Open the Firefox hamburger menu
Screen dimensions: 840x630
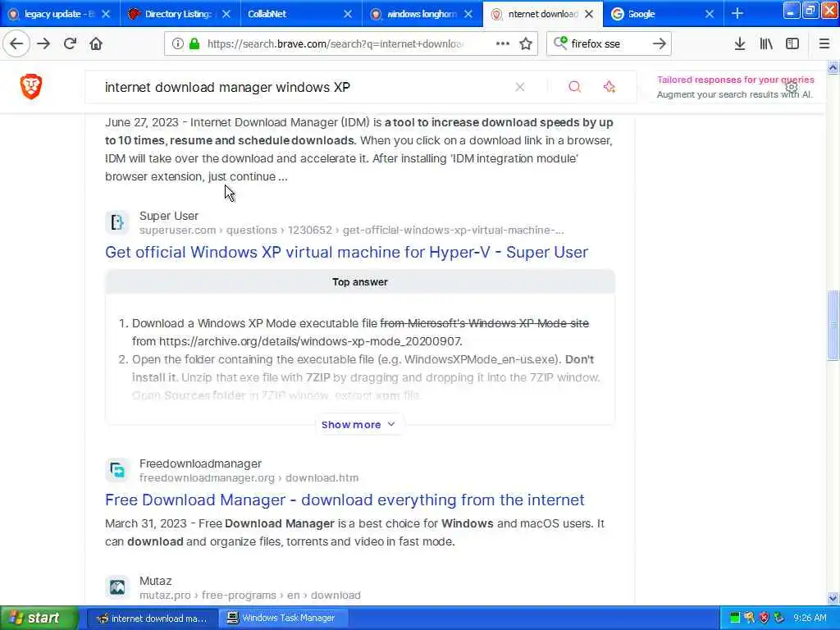[x=824, y=44]
